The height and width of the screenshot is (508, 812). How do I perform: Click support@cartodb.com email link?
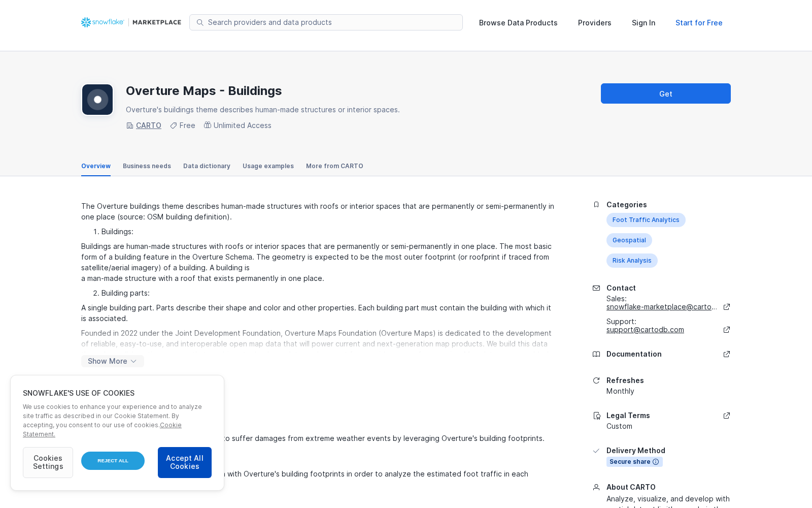645,330
